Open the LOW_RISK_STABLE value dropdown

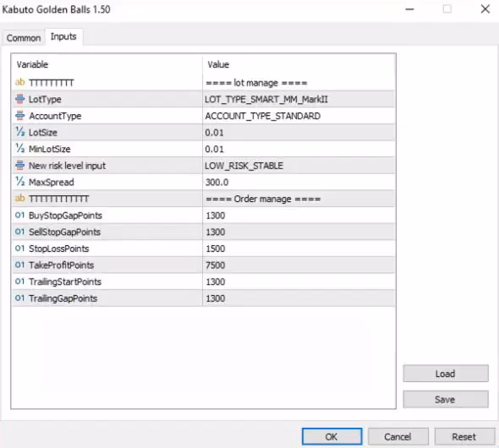click(299, 166)
